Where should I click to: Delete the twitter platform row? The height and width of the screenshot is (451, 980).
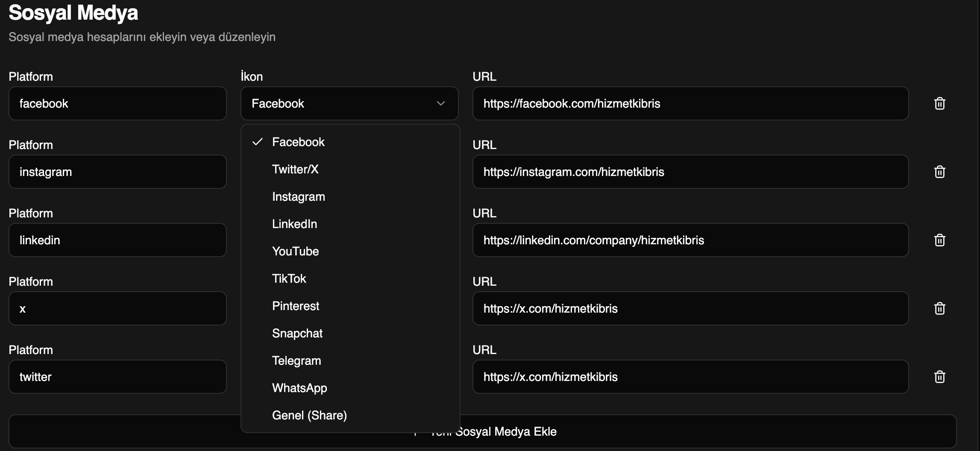pyautogui.click(x=939, y=377)
